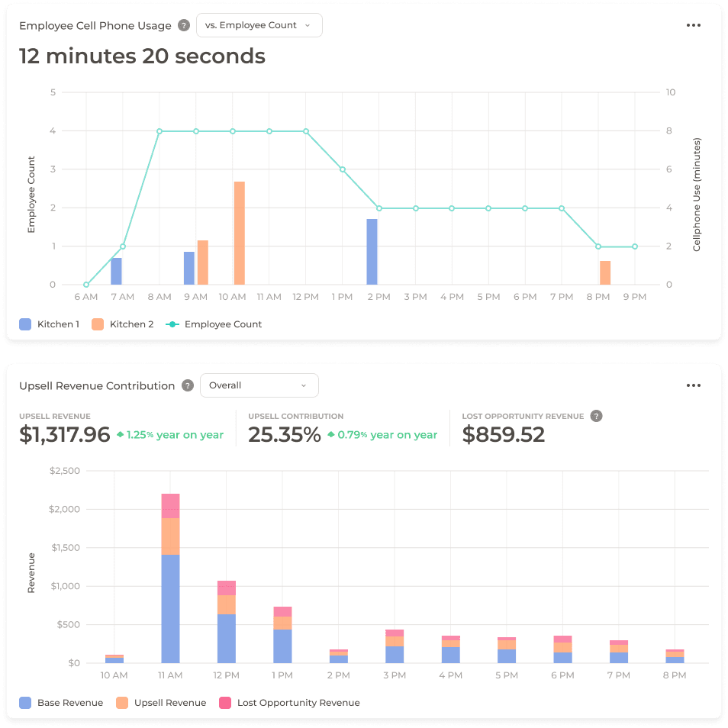Click help icon beside Upsell Revenue Contribution

click(188, 385)
